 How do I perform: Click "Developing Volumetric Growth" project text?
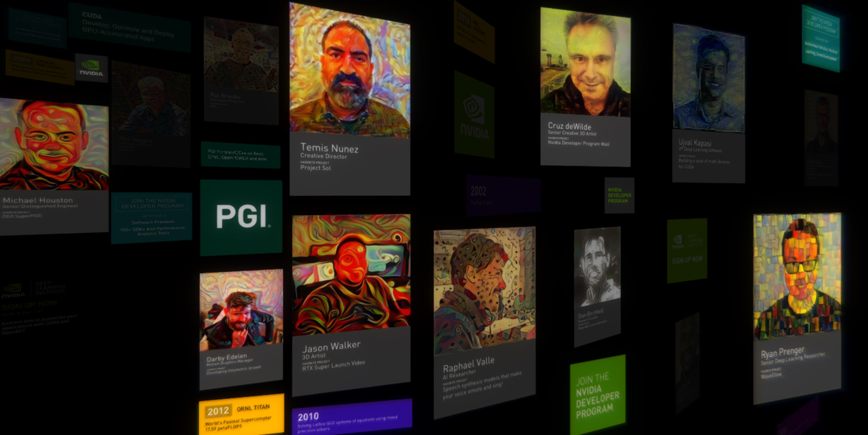(x=234, y=370)
